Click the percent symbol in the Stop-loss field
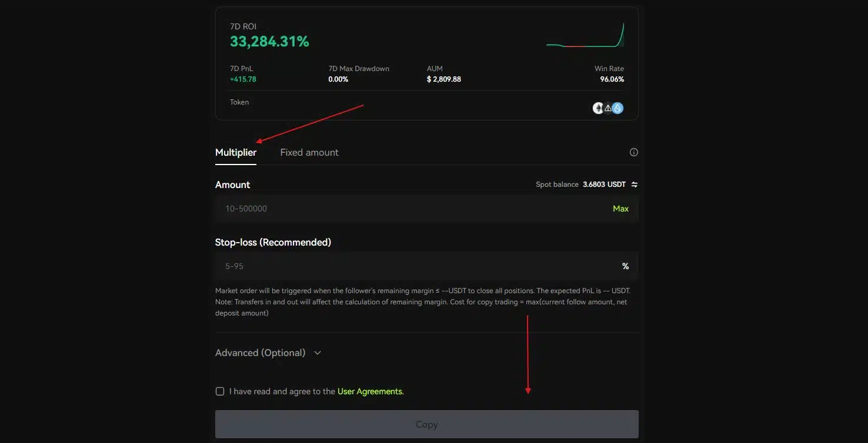 625,266
